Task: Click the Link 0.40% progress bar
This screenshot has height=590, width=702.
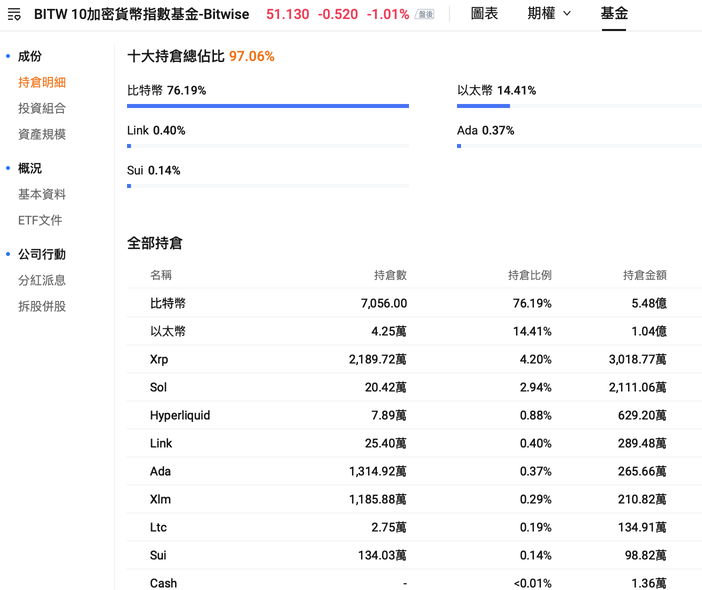Action: (268, 146)
